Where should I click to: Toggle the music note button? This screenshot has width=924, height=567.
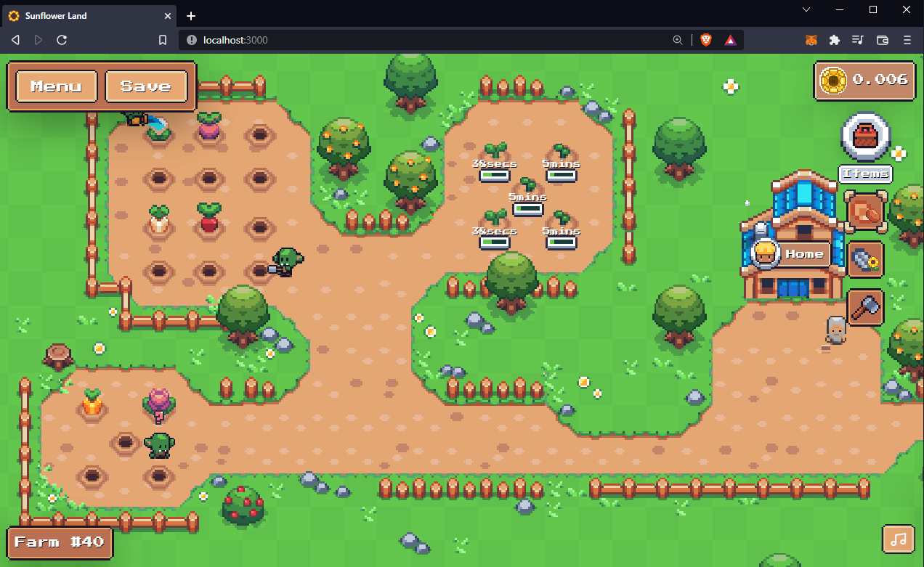pos(899,539)
